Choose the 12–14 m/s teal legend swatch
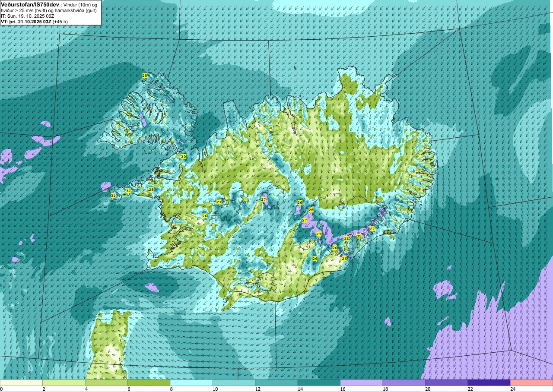This screenshot has height=392, width=553. pyautogui.click(x=276, y=383)
